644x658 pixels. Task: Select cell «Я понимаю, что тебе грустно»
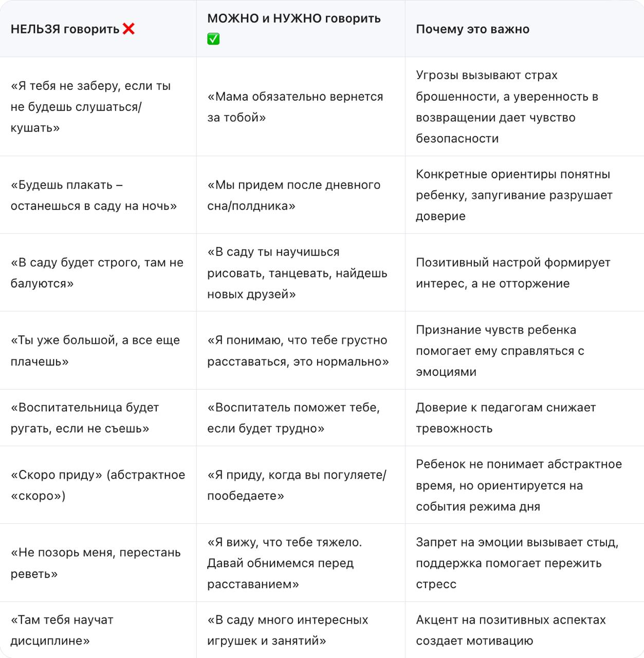coord(301,351)
